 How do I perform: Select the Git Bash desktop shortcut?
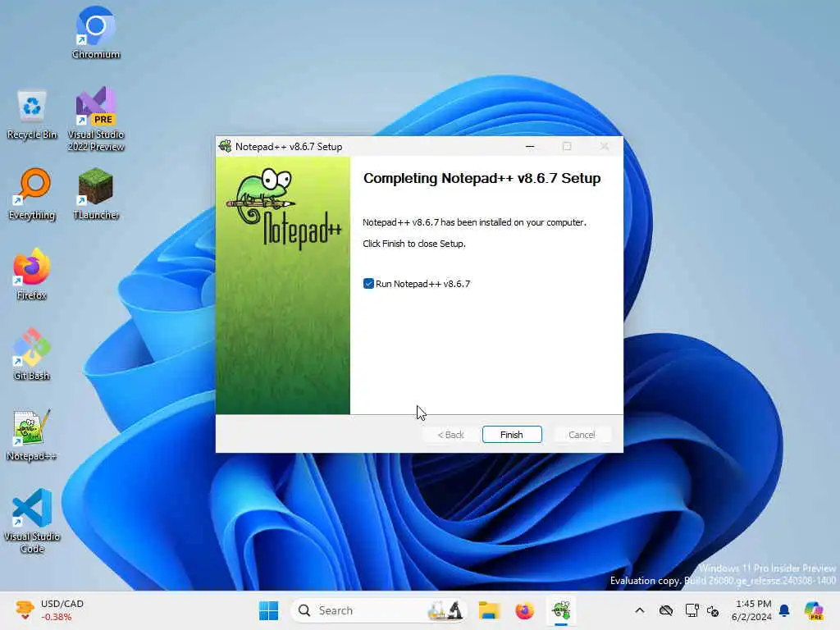point(32,354)
